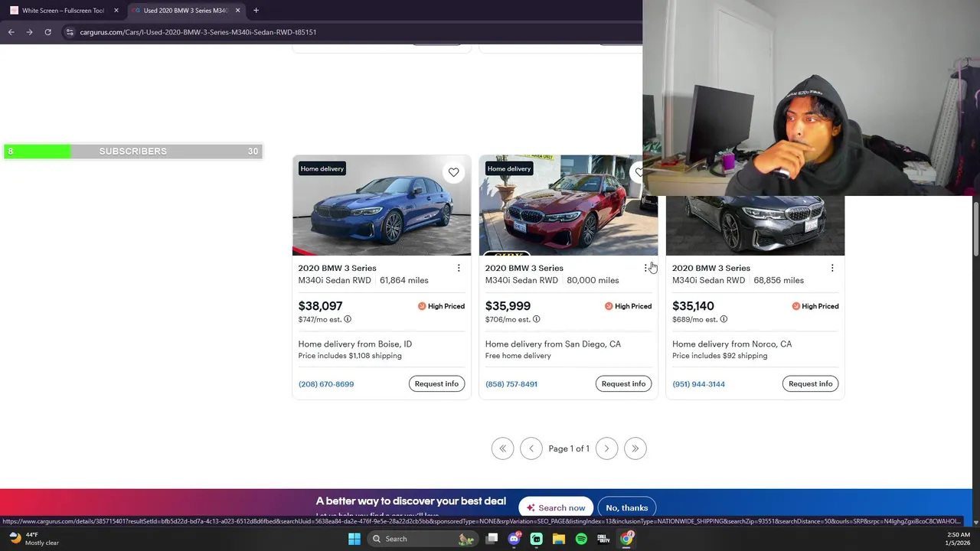980x551 pixels.
Task: Click 'Price includes $92 shipping' text
Action: pyautogui.click(x=720, y=356)
